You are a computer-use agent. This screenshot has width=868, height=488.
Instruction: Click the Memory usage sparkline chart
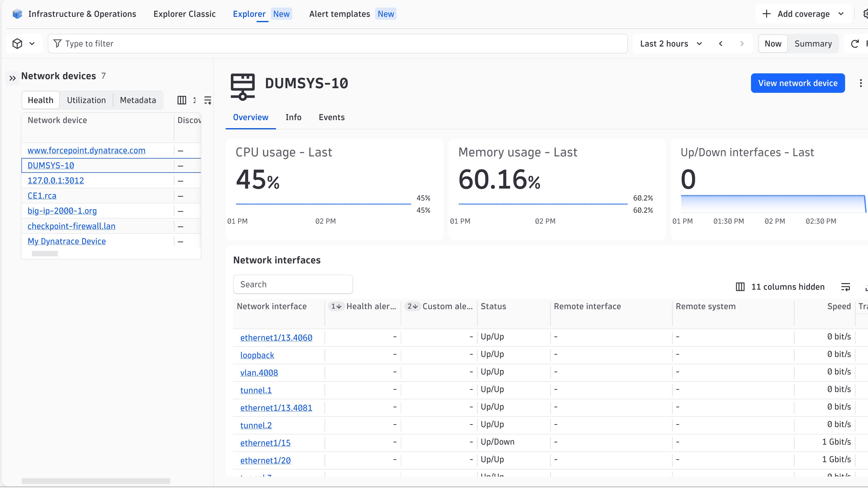pyautogui.click(x=543, y=204)
